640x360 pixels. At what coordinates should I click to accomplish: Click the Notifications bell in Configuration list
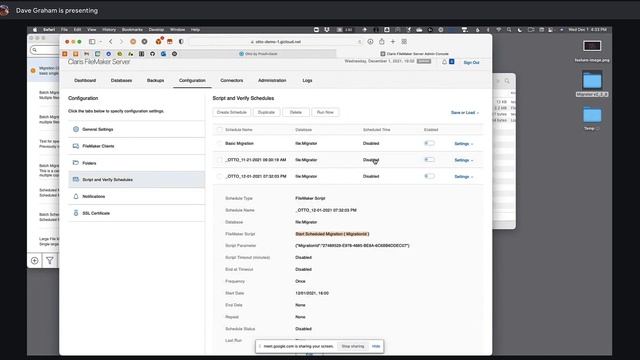(76, 196)
